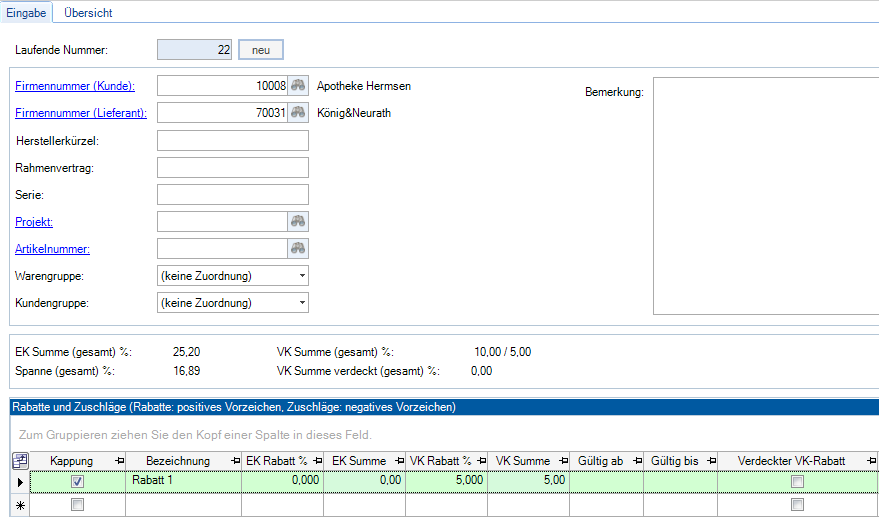Image resolution: width=879 pixels, height=517 pixels.
Task: Open project lookup via binoculars icon
Action: tap(298, 221)
